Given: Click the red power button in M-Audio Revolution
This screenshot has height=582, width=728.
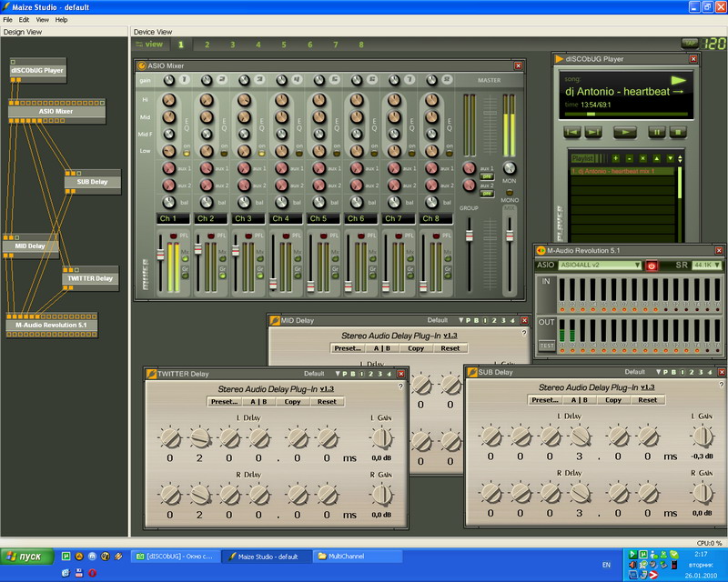Looking at the screenshot, I should click(652, 266).
